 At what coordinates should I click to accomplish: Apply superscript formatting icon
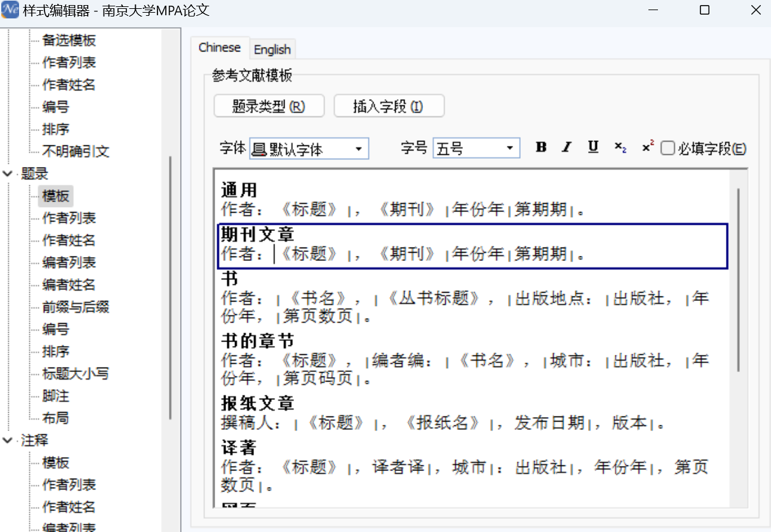(x=647, y=147)
